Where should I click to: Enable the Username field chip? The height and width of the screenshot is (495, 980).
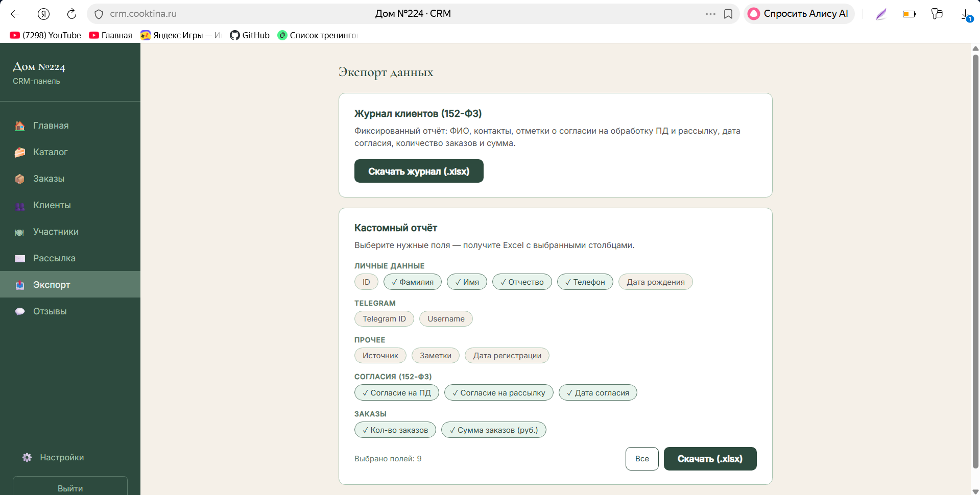[x=446, y=319]
